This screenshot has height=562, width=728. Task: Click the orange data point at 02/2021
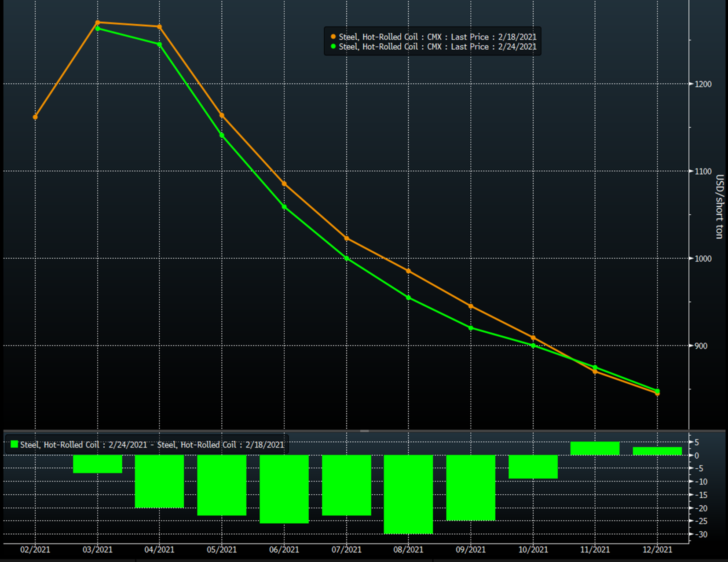[x=35, y=117]
